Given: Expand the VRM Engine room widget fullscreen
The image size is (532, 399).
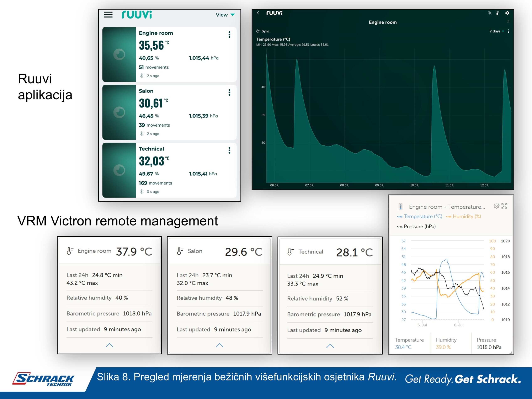Looking at the screenshot, I should coord(504,206).
